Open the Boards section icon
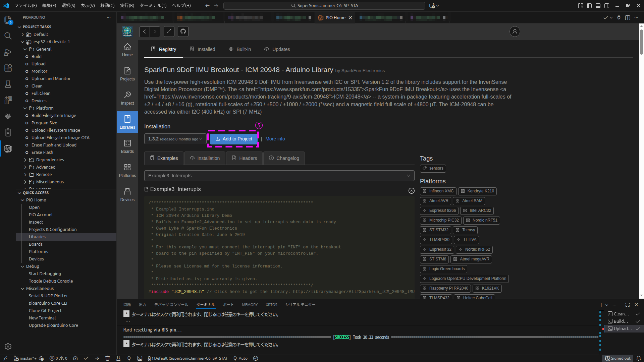 127,146
